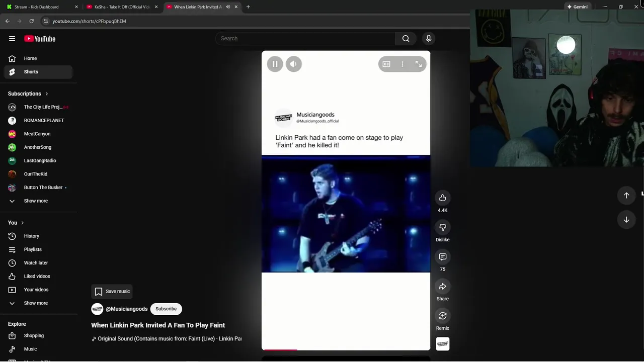
Task: Expand the Subscriptions section chevron
Action: click(47, 94)
